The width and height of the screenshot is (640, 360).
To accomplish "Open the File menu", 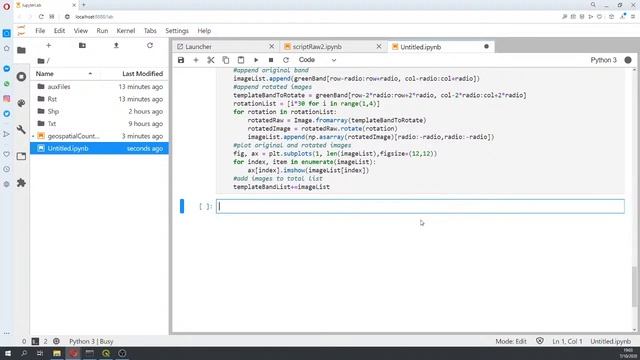I will coord(40,31).
